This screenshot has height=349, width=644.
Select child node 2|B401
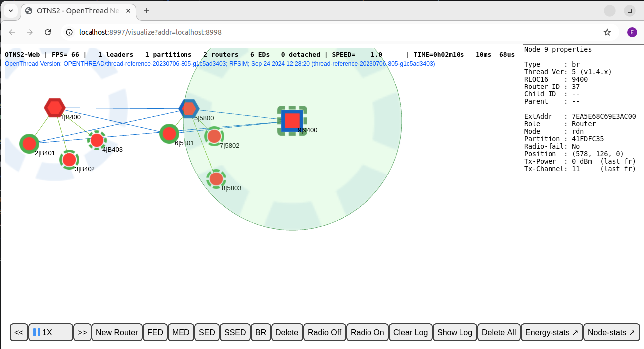pyautogui.click(x=29, y=143)
